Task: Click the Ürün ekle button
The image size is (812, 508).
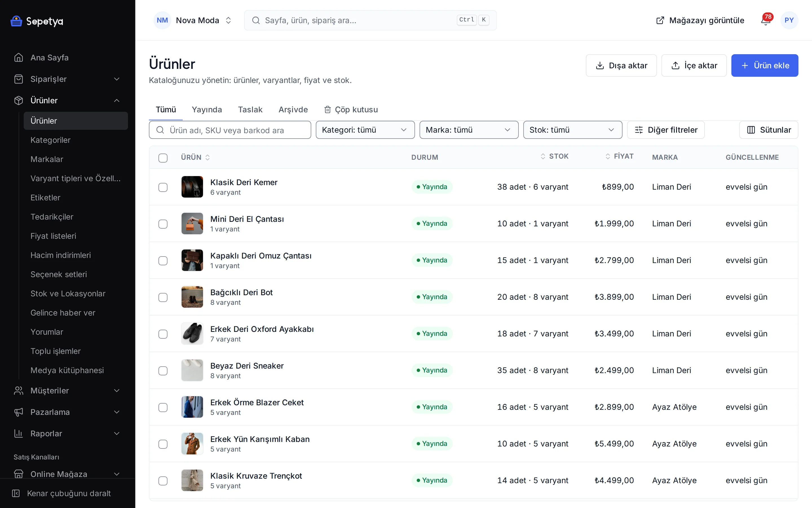Action: point(765,65)
